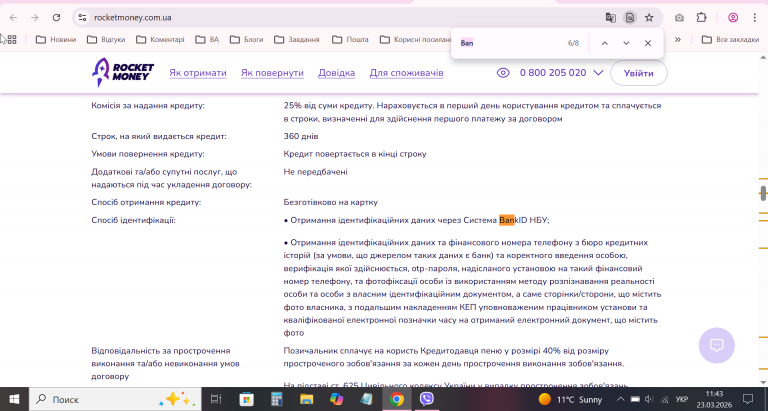768x411 pixels.
Task: Toggle accessibility eye icon
Action: coord(503,73)
